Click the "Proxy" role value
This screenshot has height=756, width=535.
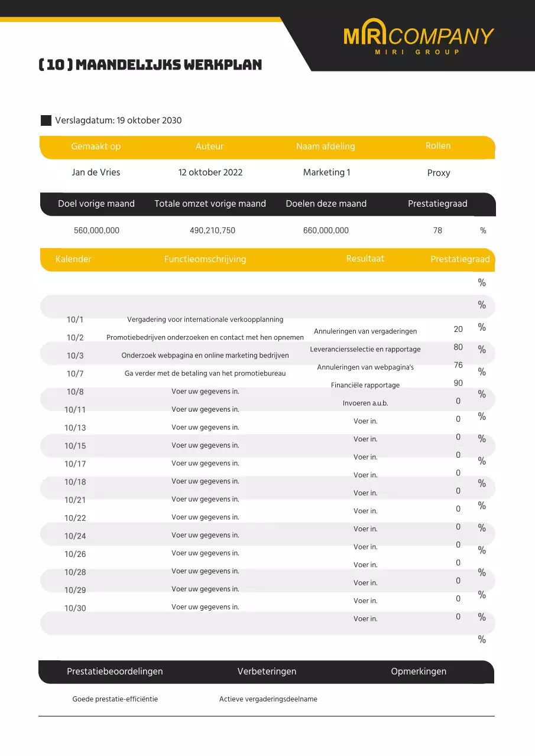439,173
